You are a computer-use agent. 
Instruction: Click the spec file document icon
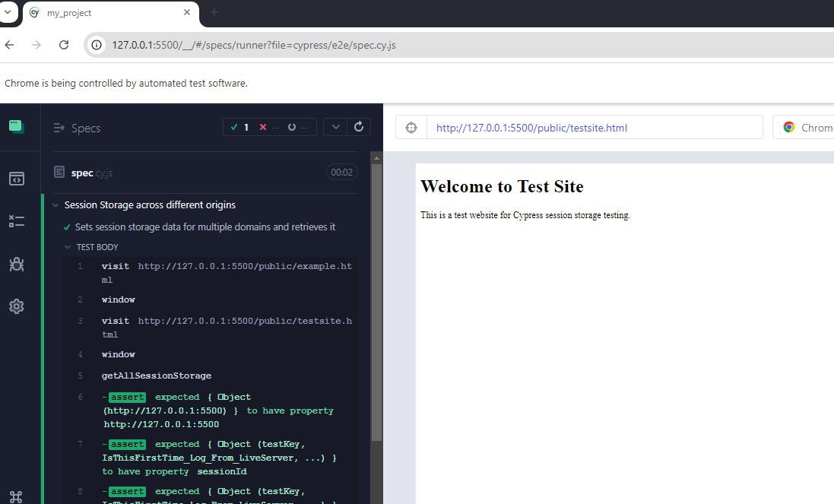click(59, 173)
